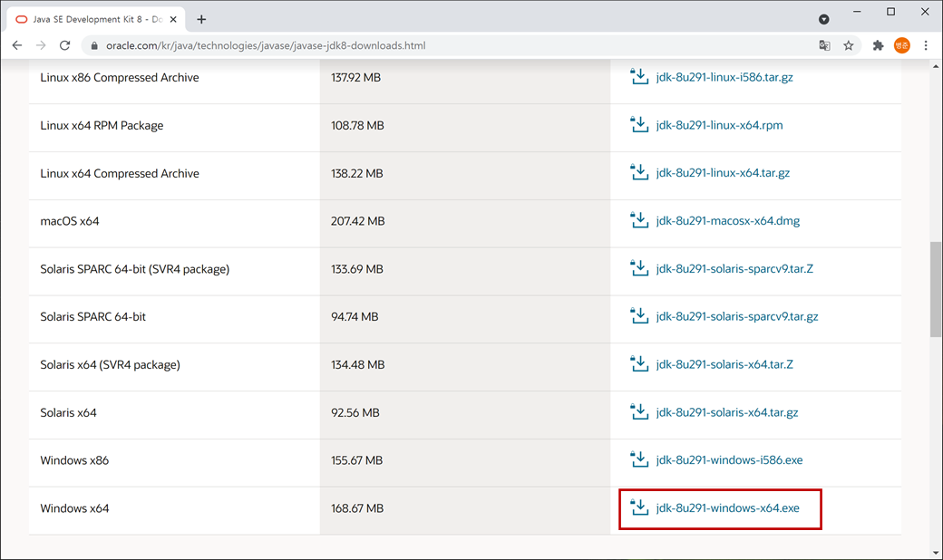The width and height of the screenshot is (943, 560).
Task: Select the 168.67 MB file size
Action: point(357,508)
